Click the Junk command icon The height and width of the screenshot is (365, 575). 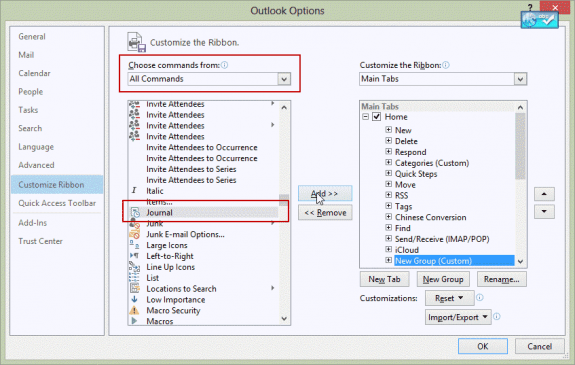click(134, 223)
